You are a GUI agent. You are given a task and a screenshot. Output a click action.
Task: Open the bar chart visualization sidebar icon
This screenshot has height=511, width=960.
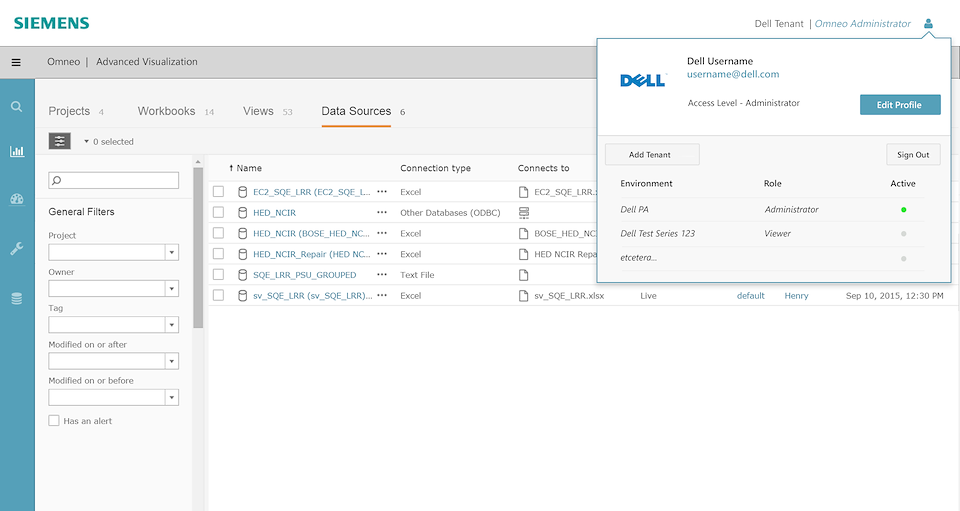coord(17,151)
